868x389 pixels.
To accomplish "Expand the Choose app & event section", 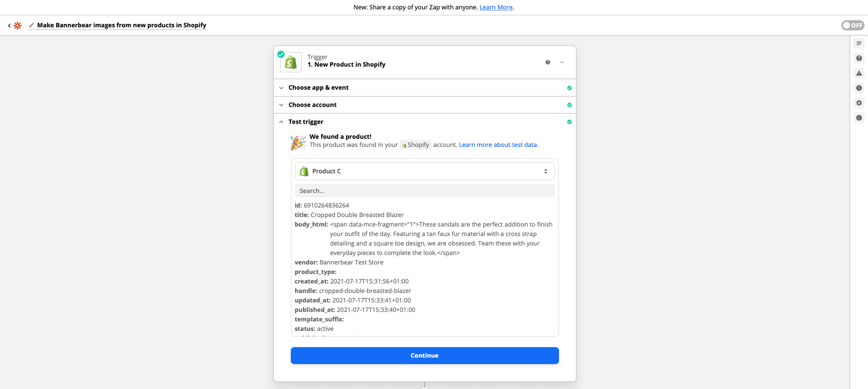I will point(319,88).
